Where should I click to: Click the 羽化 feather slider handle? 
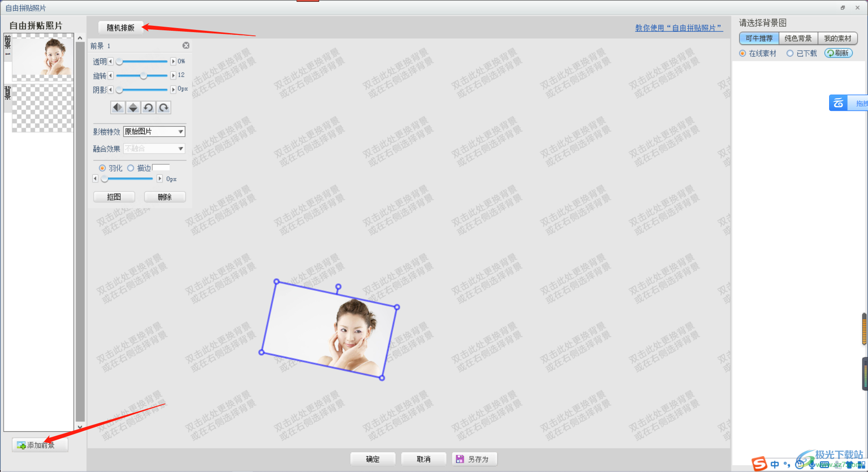click(x=104, y=179)
